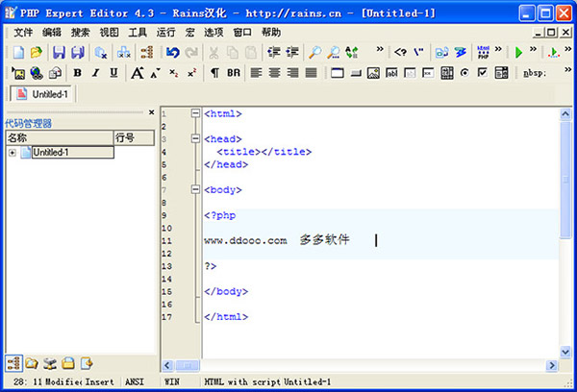The width and height of the screenshot is (577, 392).
Task: Collapse the <head> fold marker
Action: [195, 138]
